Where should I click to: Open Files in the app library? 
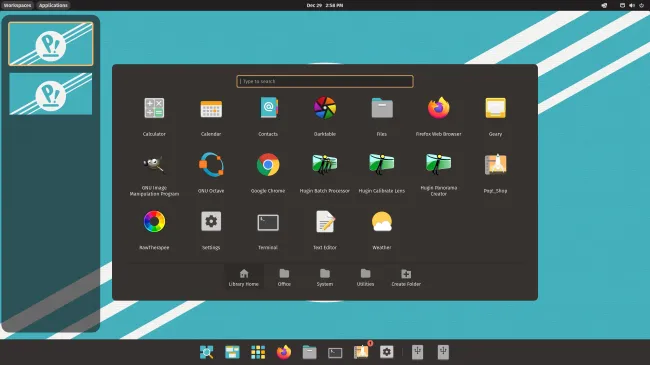(x=382, y=108)
